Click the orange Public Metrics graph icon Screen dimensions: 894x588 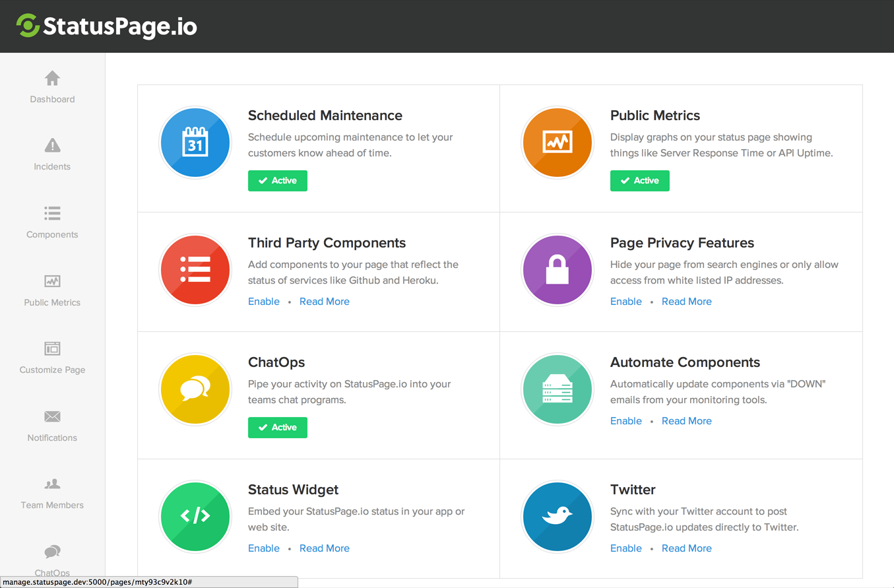click(557, 143)
